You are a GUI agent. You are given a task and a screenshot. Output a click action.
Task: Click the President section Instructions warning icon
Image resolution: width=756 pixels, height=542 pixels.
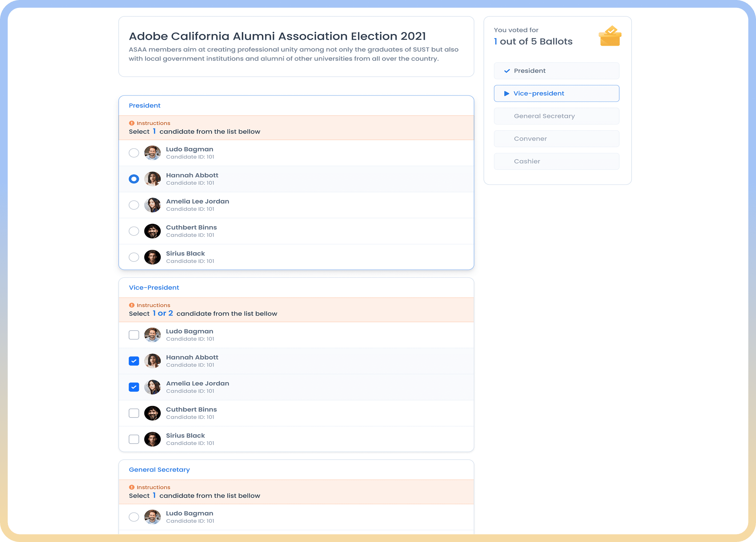coord(132,123)
